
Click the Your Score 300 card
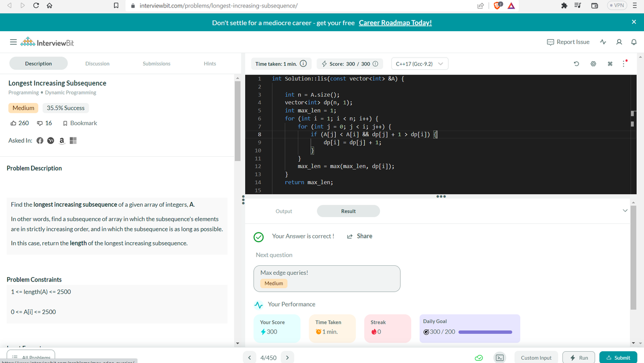tap(277, 328)
